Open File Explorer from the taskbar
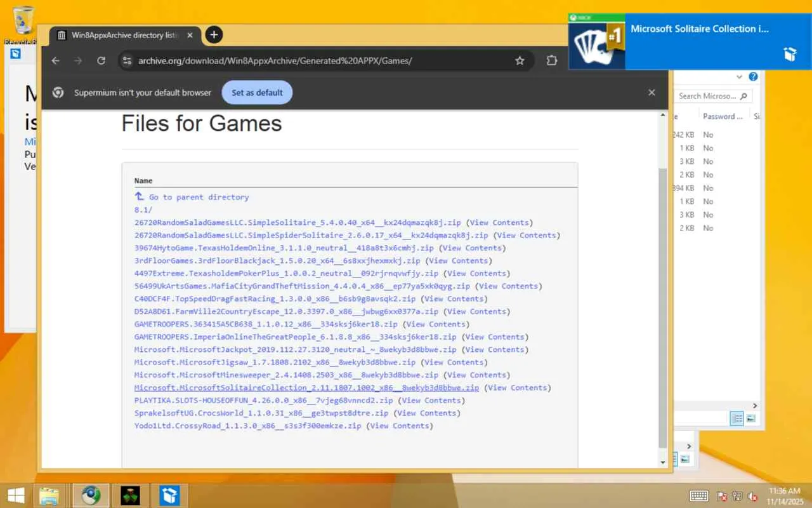 click(x=49, y=495)
